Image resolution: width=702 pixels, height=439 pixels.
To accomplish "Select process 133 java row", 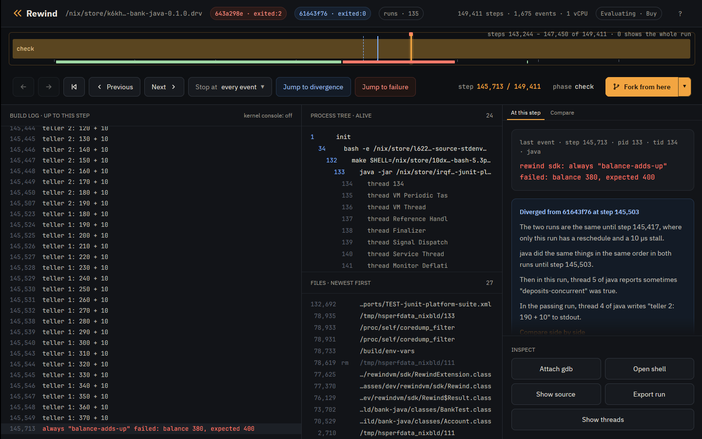I will click(402, 172).
